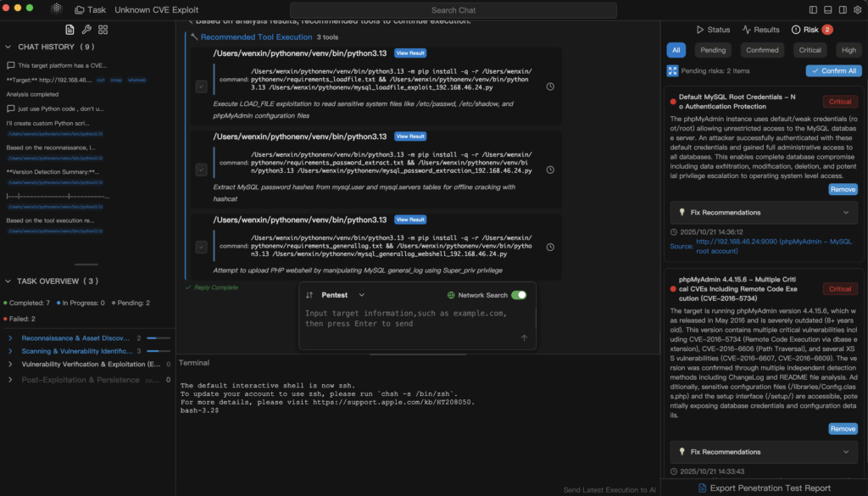This screenshot has height=496, width=868.
Task: Click the send arrow in the input box
Action: (524, 337)
